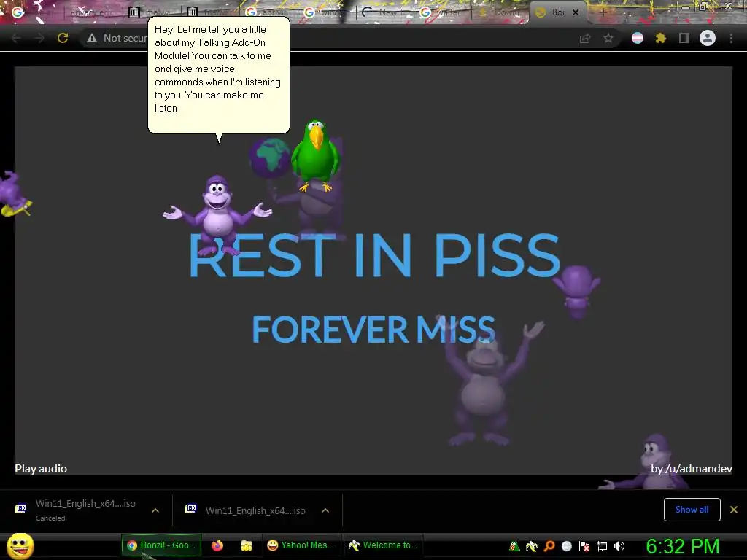This screenshot has width=747, height=560.
Task: Switch to the malwa tab beside antivir tab
Action: [211, 12]
